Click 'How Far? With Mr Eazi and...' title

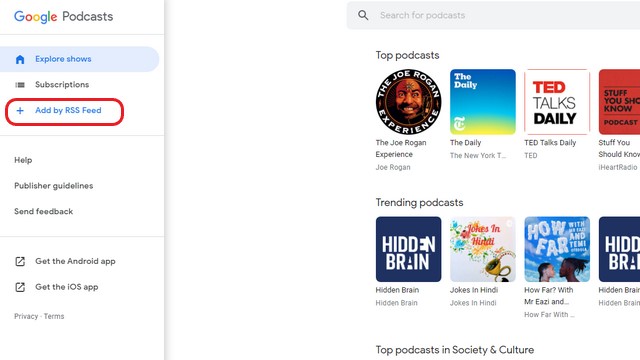pos(549,296)
